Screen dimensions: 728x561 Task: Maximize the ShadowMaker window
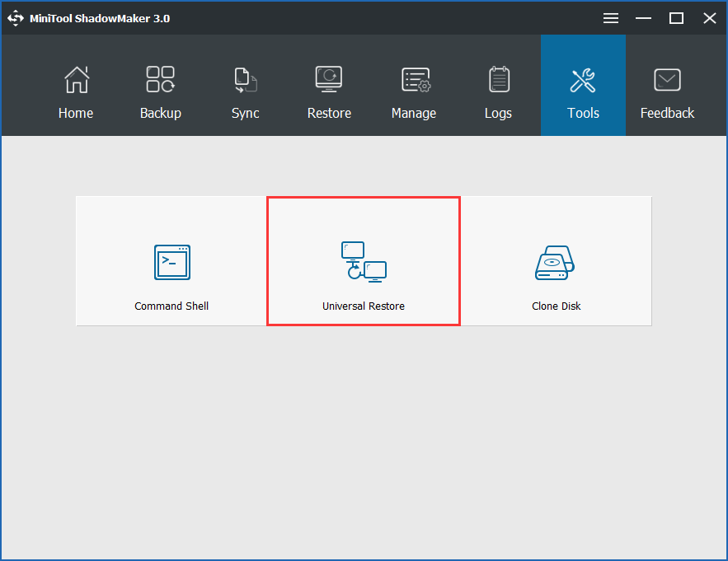[x=676, y=18]
